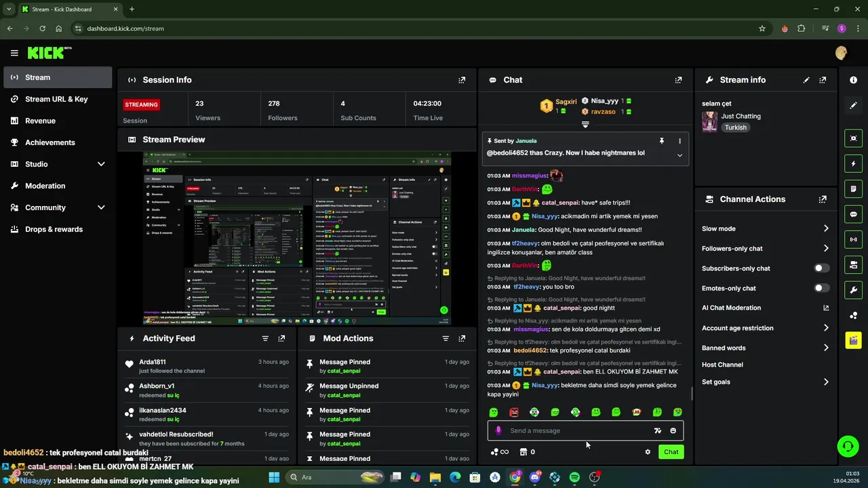Go to Stream URL & Key
868x488 pixels.
(x=57, y=99)
